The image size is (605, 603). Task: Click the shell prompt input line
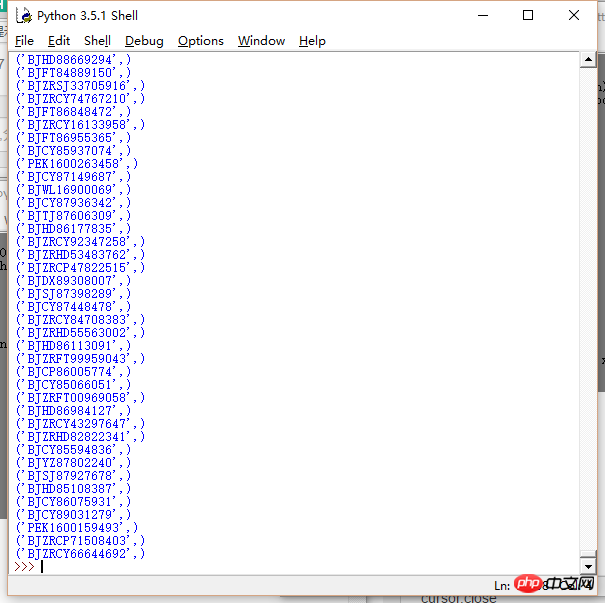(293, 567)
